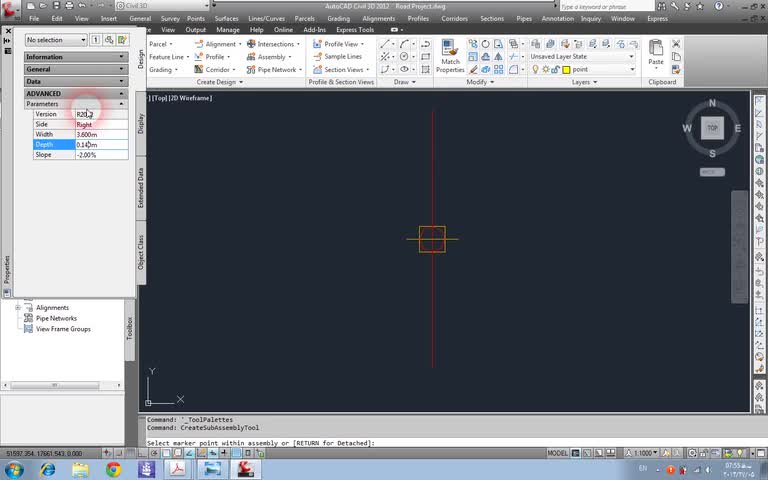Click the yellow layer color swatch

coord(566,70)
